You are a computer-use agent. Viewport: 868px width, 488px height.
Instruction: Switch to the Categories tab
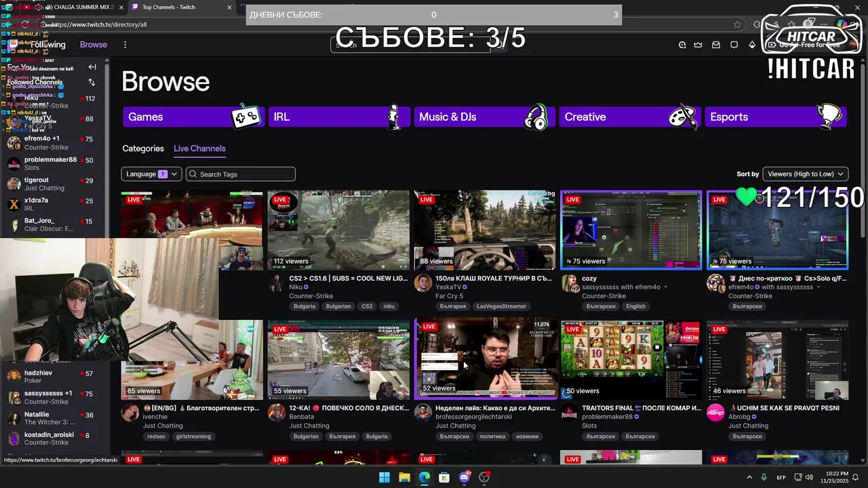click(143, 148)
